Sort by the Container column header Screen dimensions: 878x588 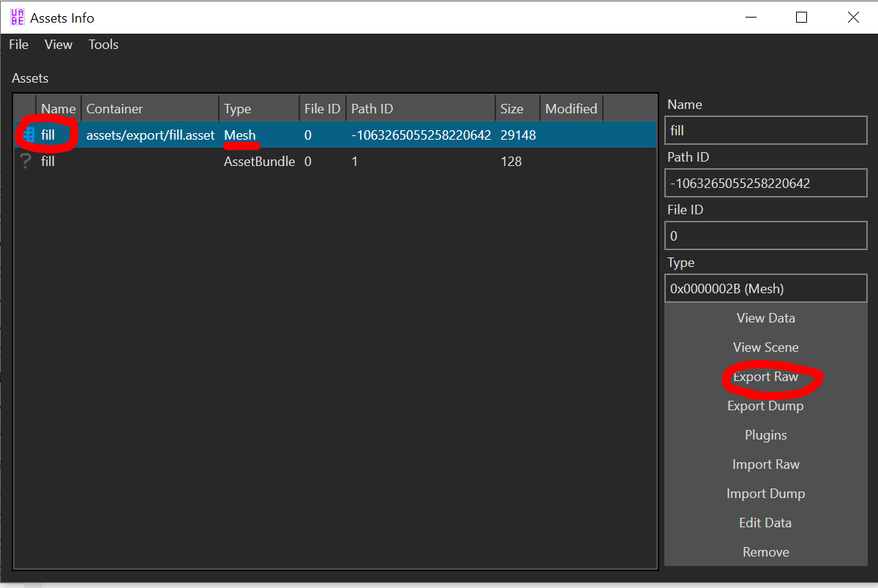150,109
